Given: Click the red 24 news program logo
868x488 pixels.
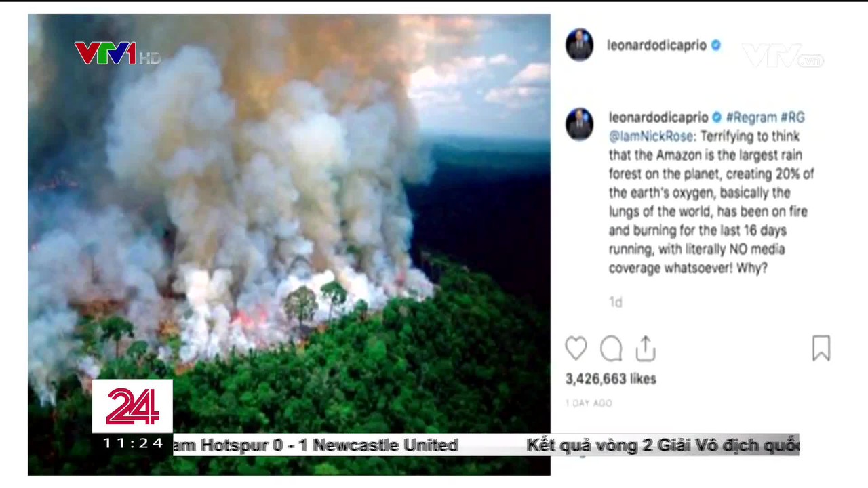Looking at the screenshot, I should (132, 407).
